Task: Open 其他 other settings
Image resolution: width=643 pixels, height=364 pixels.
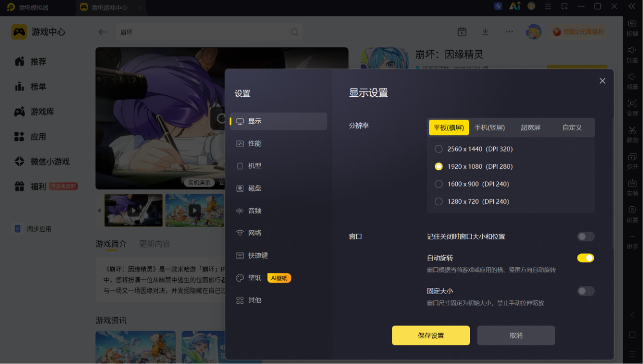Action: click(x=279, y=300)
